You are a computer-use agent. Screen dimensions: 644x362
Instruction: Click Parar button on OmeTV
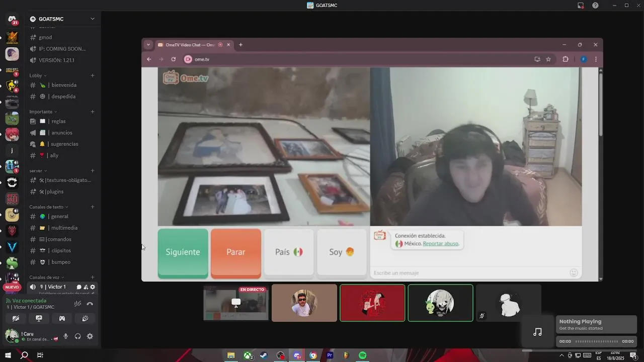coord(236,252)
